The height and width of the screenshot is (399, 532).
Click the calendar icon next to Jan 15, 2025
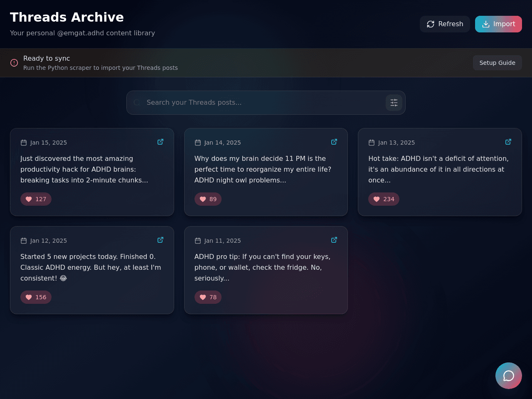[24, 143]
